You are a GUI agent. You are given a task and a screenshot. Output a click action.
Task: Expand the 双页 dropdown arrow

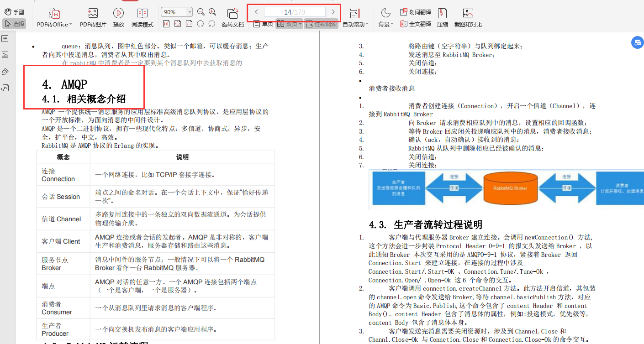click(x=300, y=24)
